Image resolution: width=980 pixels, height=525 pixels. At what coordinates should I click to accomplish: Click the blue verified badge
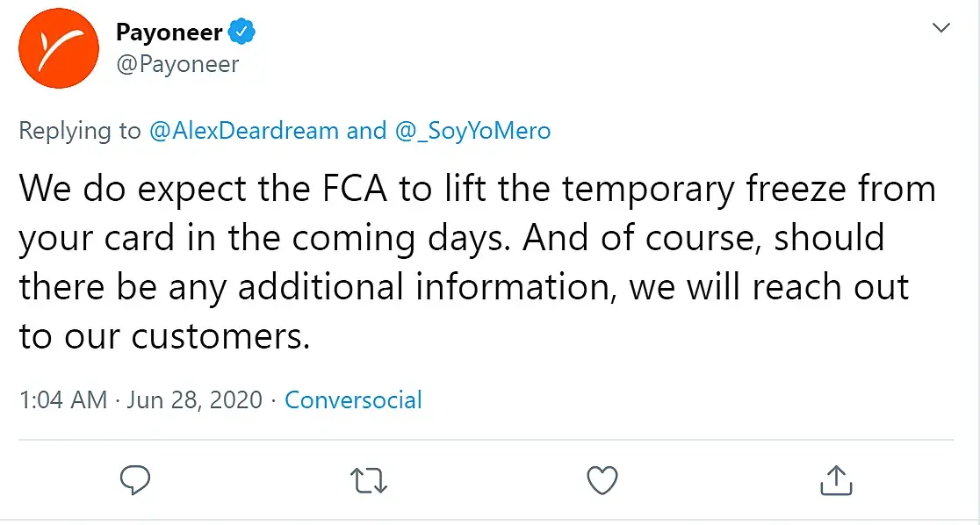[x=242, y=33]
